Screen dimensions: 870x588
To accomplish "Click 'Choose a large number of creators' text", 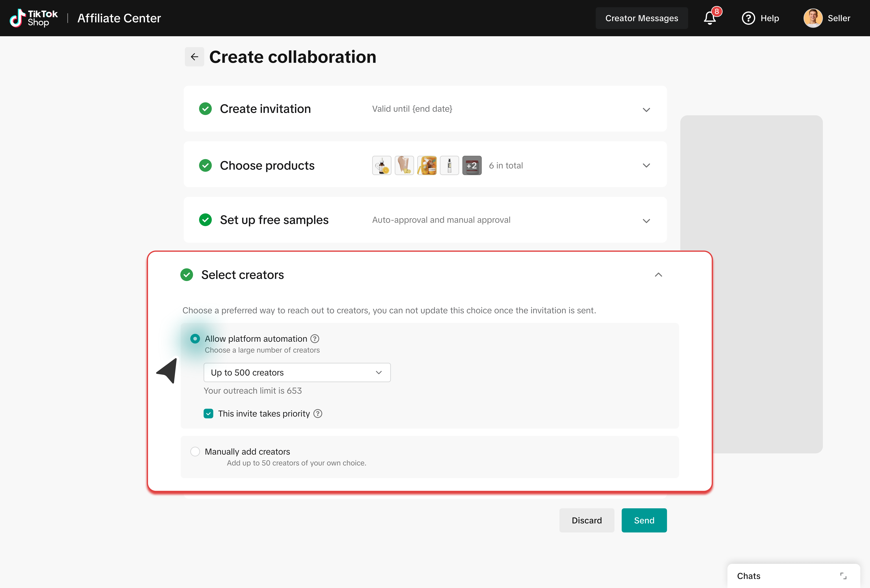I will coord(262,350).
